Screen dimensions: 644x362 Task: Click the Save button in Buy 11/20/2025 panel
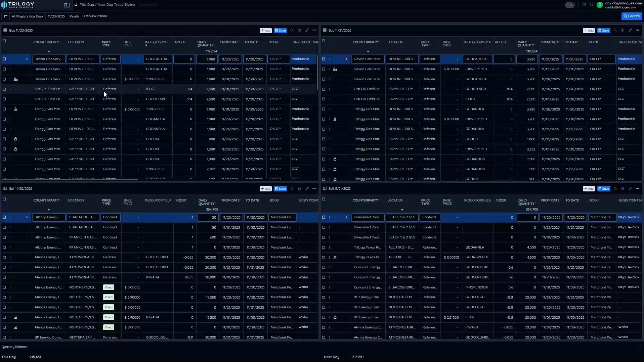[x=280, y=30]
